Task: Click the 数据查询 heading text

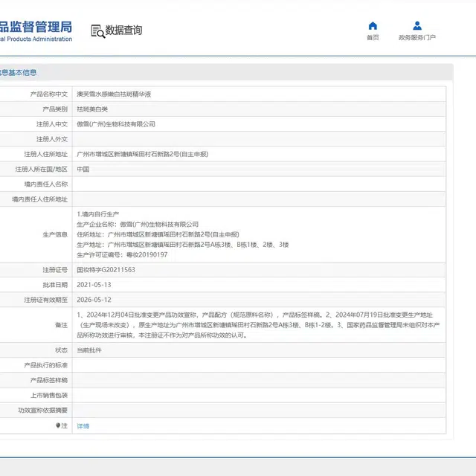Action: [x=123, y=30]
